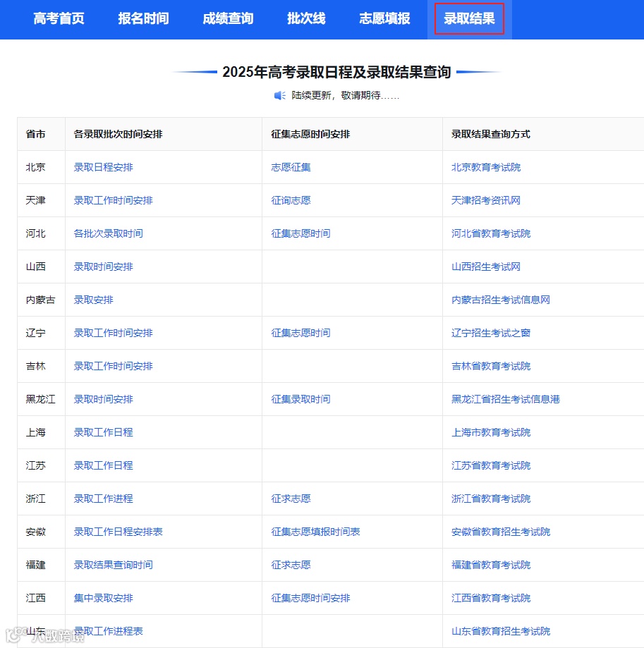Visit the 吉林省教育考试院 link

(x=491, y=366)
